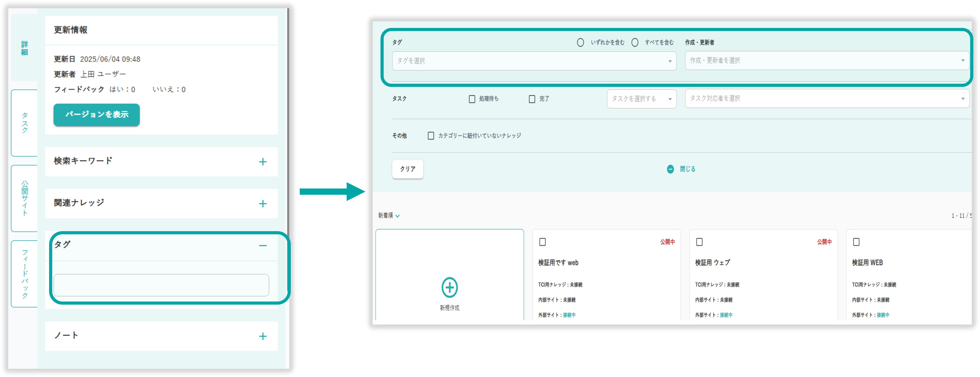Expand the ノート section plus icon
980x377 pixels.
pos(262,336)
